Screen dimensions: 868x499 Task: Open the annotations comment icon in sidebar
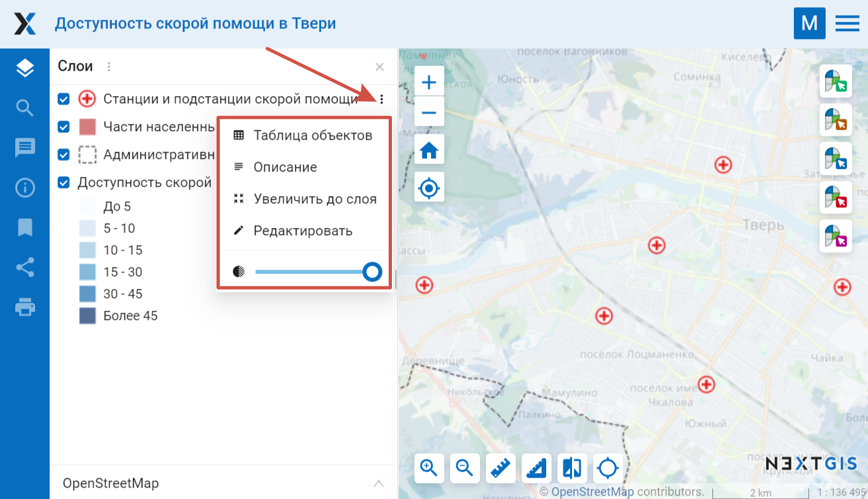24,148
